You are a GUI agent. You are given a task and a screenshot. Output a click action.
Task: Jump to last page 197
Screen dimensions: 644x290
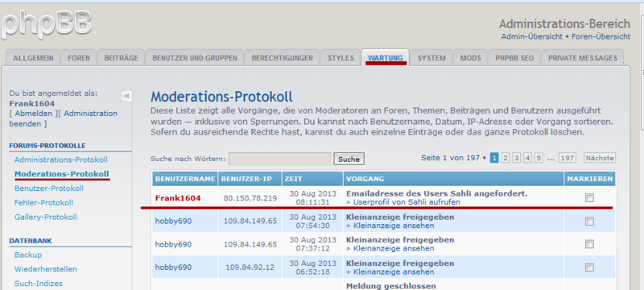pos(568,158)
